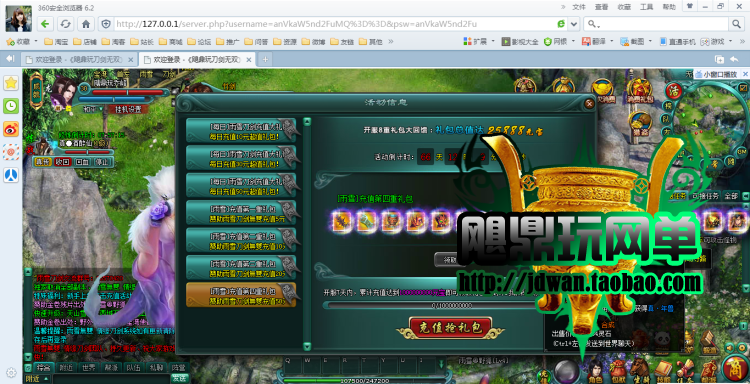Select the 充值第一重礼包 activity entry
The image size is (750, 384).
(241, 213)
